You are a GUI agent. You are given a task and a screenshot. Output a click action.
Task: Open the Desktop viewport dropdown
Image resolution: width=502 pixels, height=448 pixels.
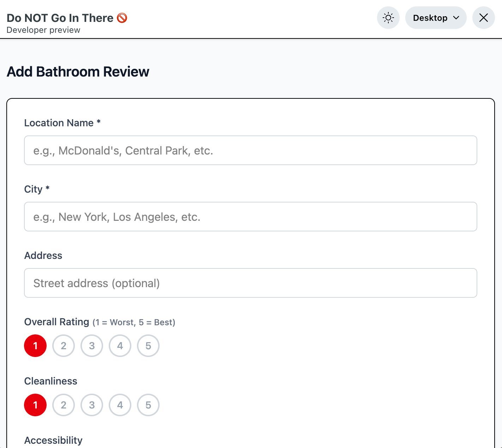[x=435, y=18]
